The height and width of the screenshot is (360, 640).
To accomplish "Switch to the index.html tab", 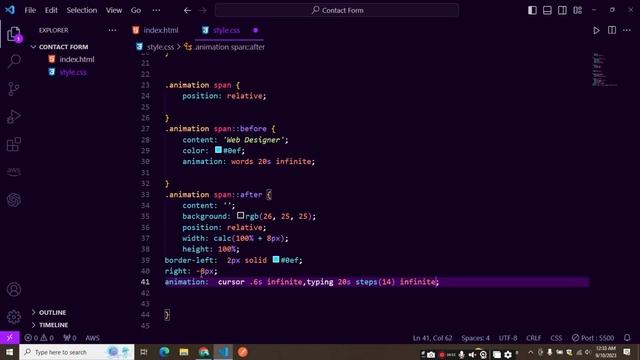I will point(156,30).
